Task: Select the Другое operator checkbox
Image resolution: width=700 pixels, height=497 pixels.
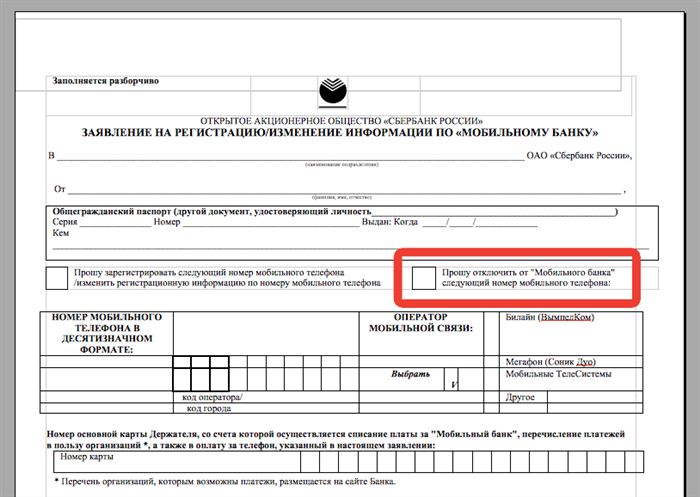Action: (x=491, y=397)
